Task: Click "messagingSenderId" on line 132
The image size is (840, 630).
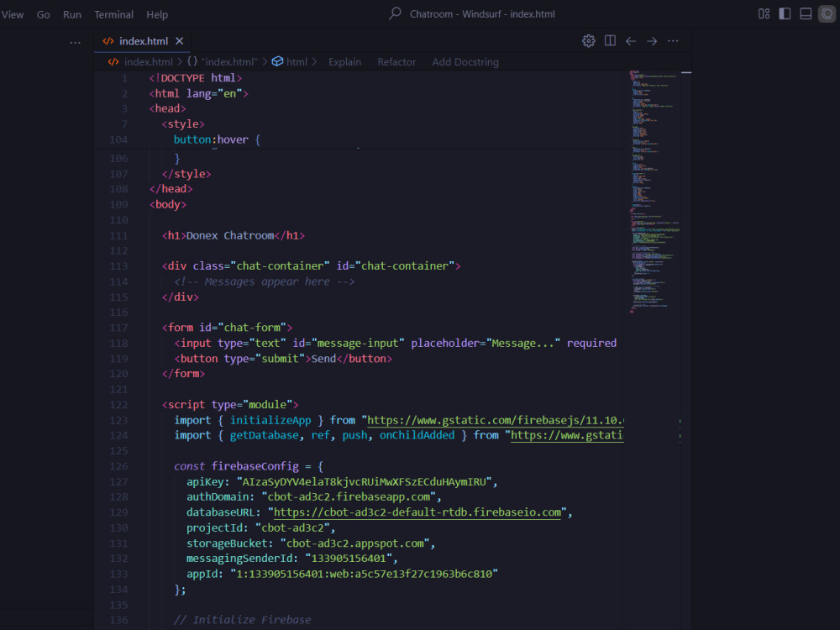Action: click(x=240, y=559)
